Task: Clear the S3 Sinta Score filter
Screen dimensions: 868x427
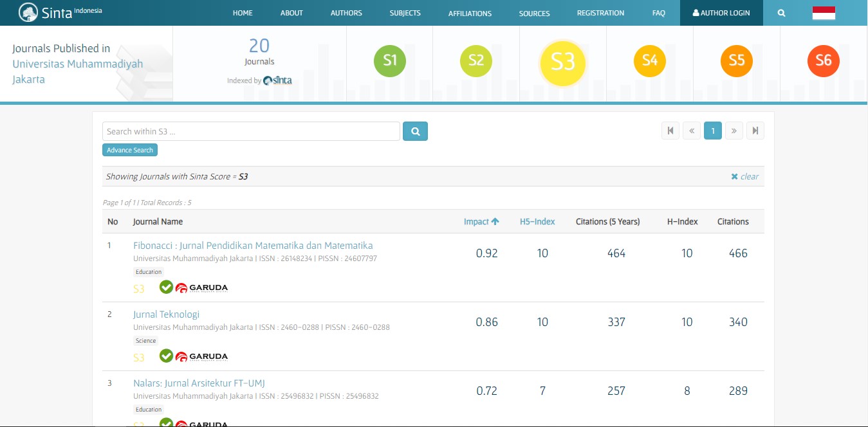Action: [745, 176]
